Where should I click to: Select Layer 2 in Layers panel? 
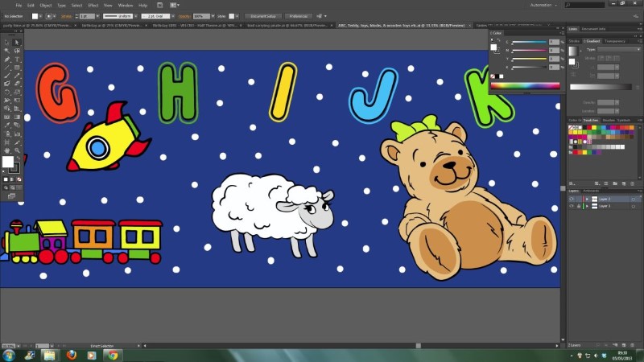604,198
